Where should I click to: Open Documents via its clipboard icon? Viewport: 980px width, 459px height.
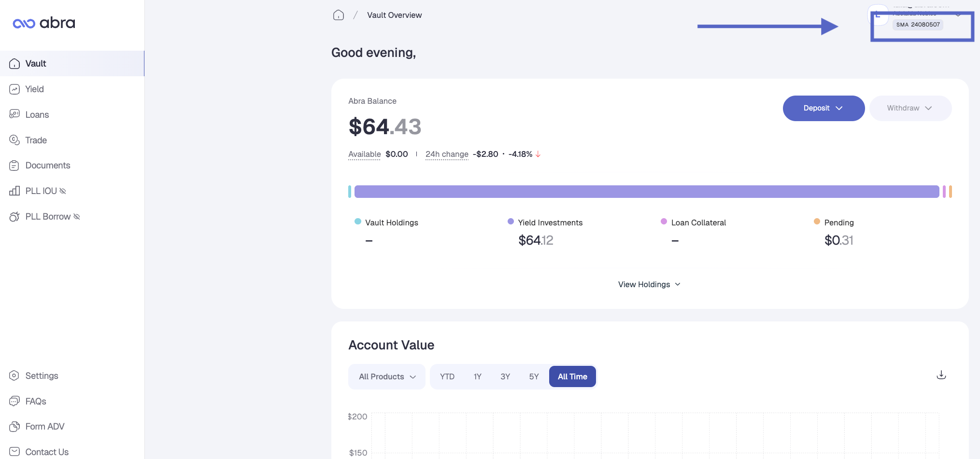14,166
